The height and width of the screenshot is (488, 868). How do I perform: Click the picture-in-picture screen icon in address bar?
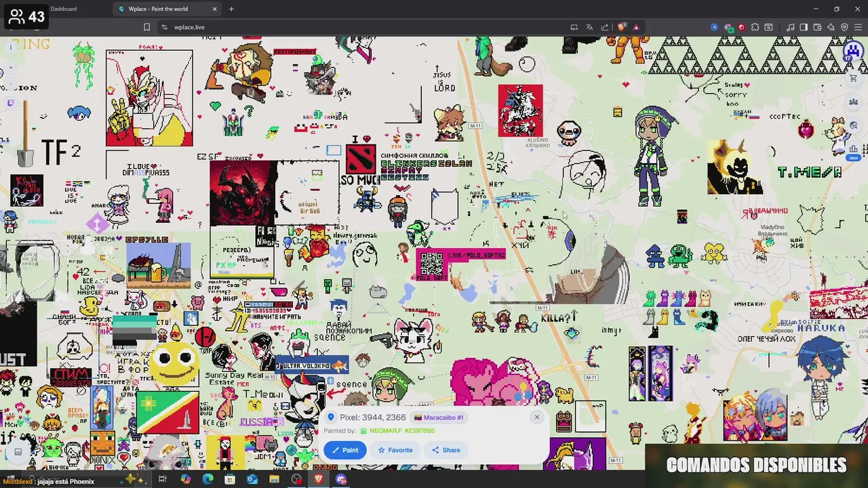(574, 27)
